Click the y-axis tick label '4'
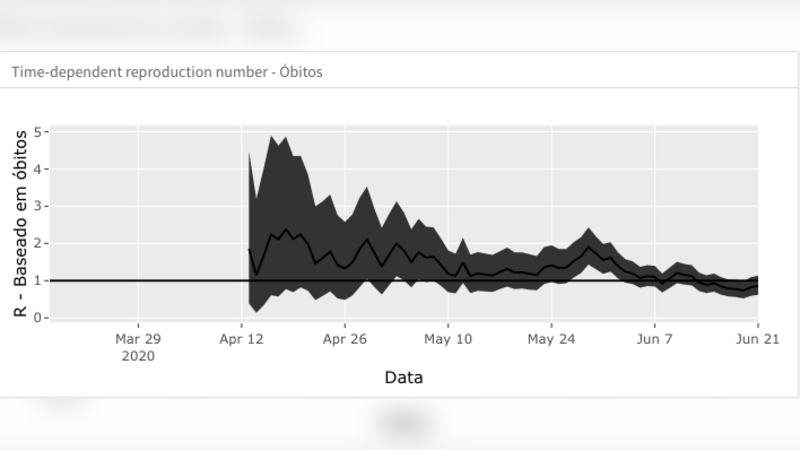 (x=37, y=169)
